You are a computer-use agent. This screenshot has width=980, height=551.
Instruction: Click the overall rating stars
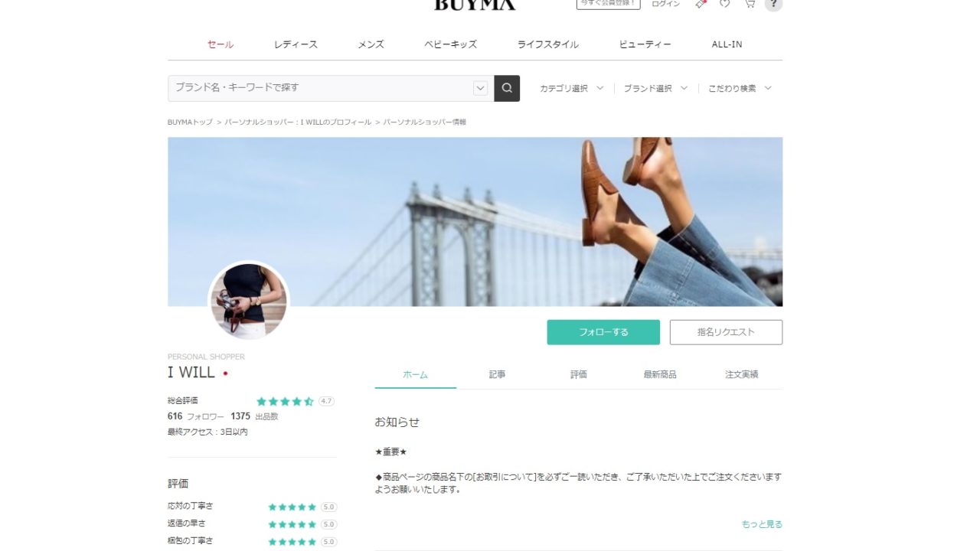tap(285, 401)
